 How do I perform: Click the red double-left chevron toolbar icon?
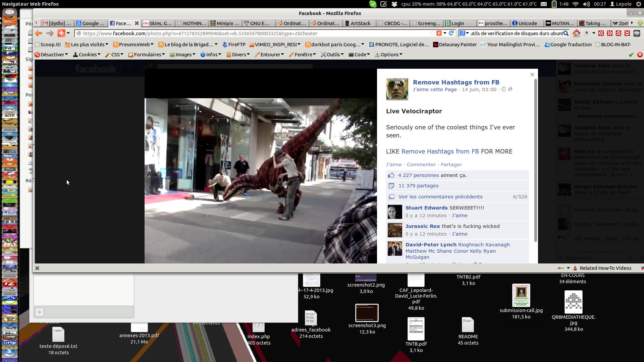click(601, 33)
